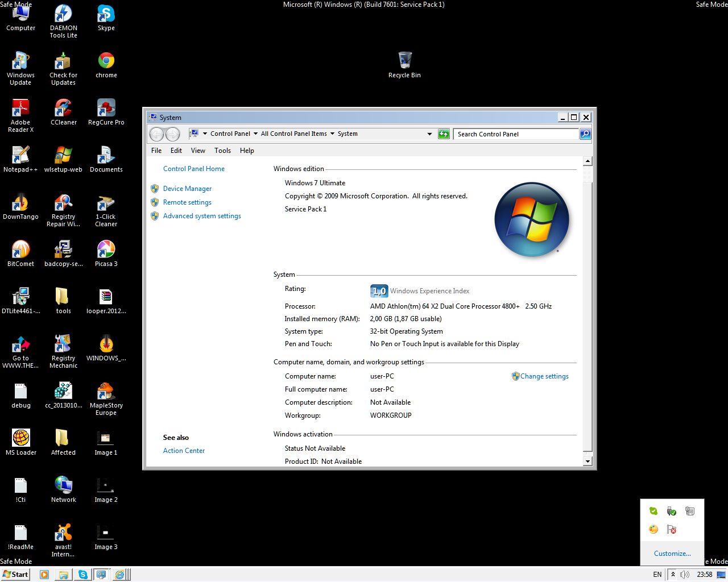Open the Edit menu
Screen dimensions: 728x582
[x=176, y=151]
